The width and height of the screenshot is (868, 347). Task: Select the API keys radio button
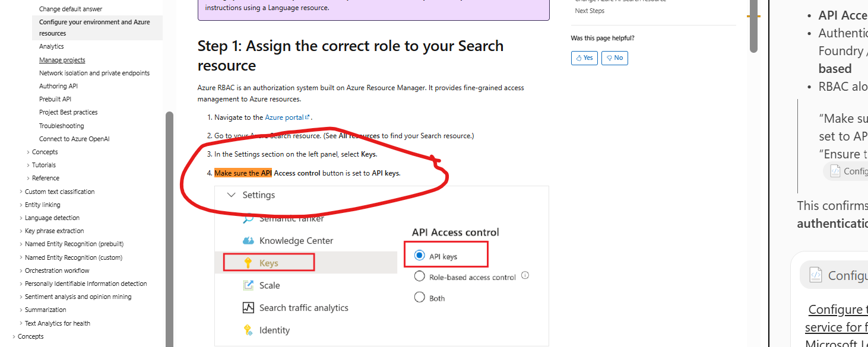(420, 256)
